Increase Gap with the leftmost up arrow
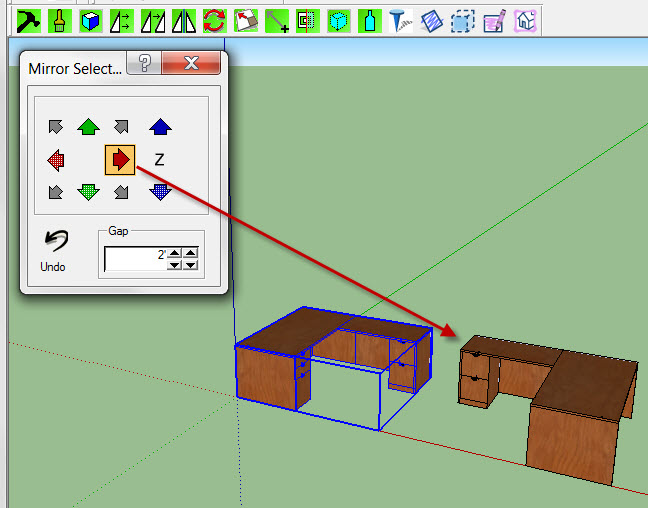The width and height of the screenshot is (648, 508). click(x=174, y=253)
